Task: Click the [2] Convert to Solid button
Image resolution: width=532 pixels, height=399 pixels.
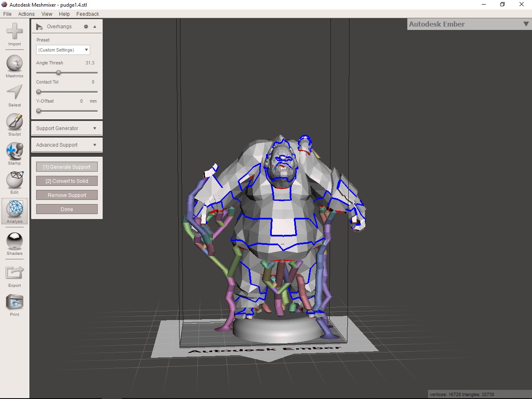Action: [67, 181]
